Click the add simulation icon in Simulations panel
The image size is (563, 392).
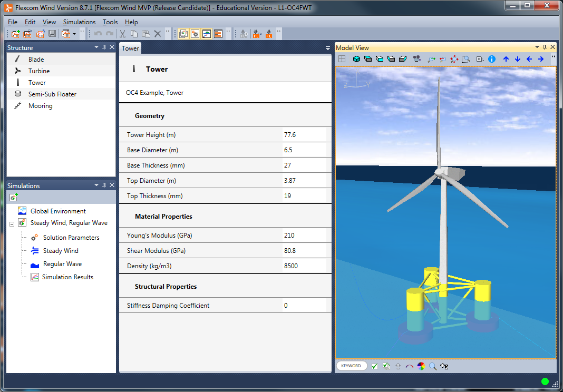coord(14,197)
